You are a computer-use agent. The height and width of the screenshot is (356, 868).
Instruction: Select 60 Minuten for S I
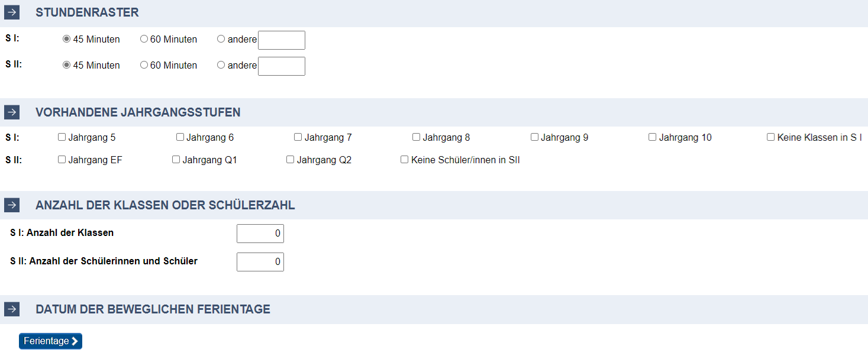click(144, 39)
